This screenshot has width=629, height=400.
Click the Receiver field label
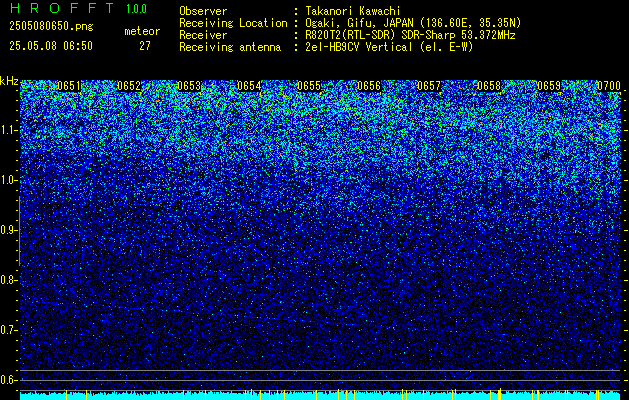(x=203, y=35)
